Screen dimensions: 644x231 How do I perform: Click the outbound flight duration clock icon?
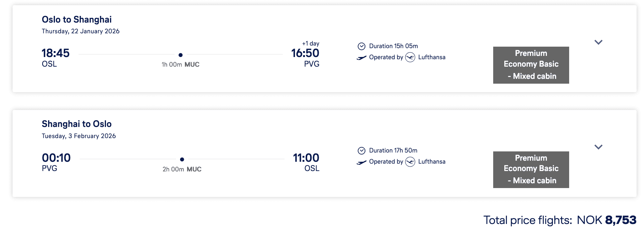pos(361,46)
